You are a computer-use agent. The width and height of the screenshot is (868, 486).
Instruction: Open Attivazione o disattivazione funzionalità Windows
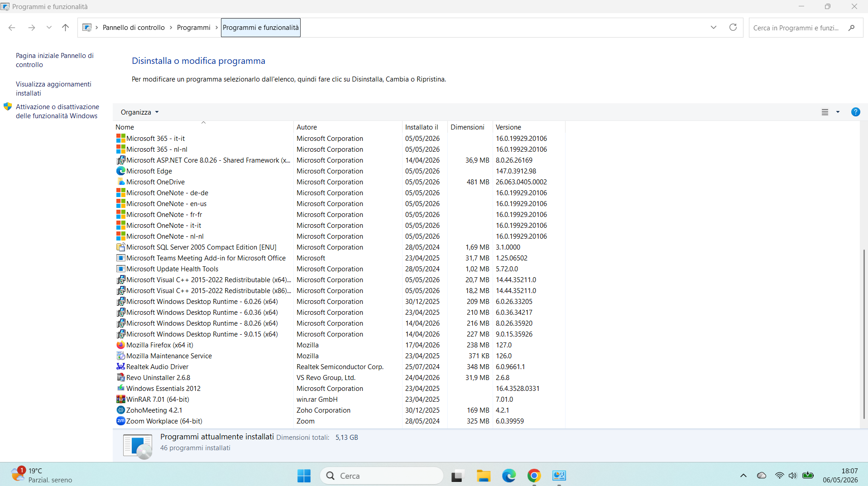click(58, 111)
